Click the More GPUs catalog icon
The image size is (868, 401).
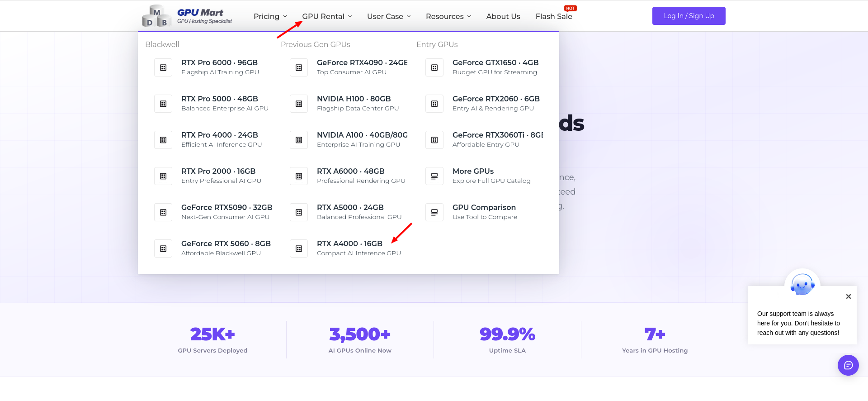[434, 176]
